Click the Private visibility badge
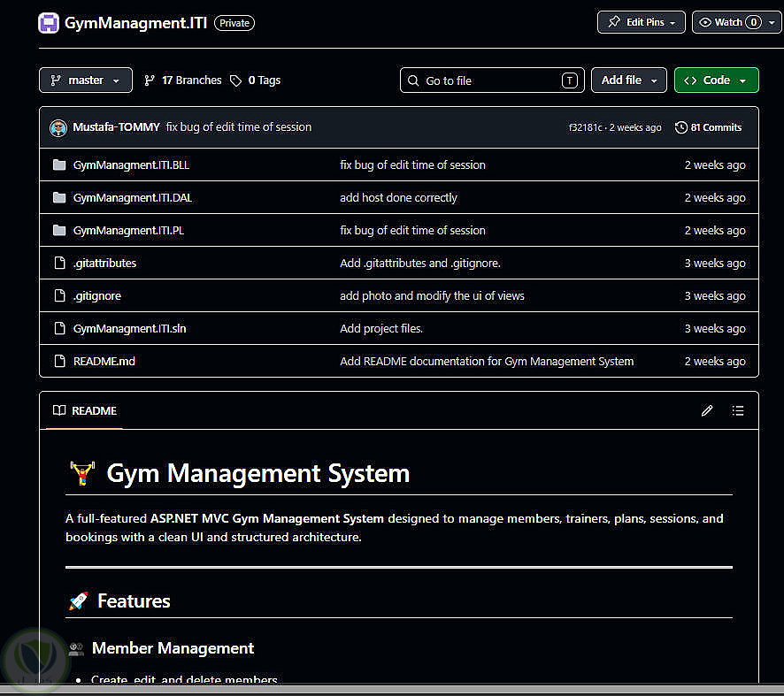784x696 pixels. coord(234,23)
